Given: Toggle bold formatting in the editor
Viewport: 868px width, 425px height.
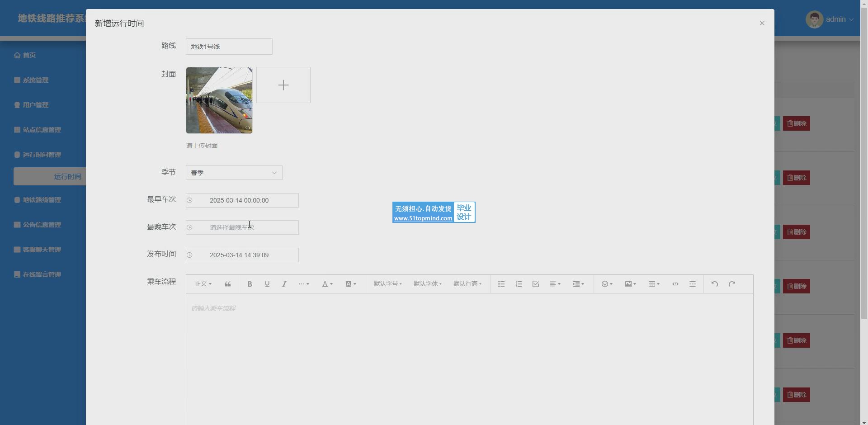Looking at the screenshot, I should 250,284.
